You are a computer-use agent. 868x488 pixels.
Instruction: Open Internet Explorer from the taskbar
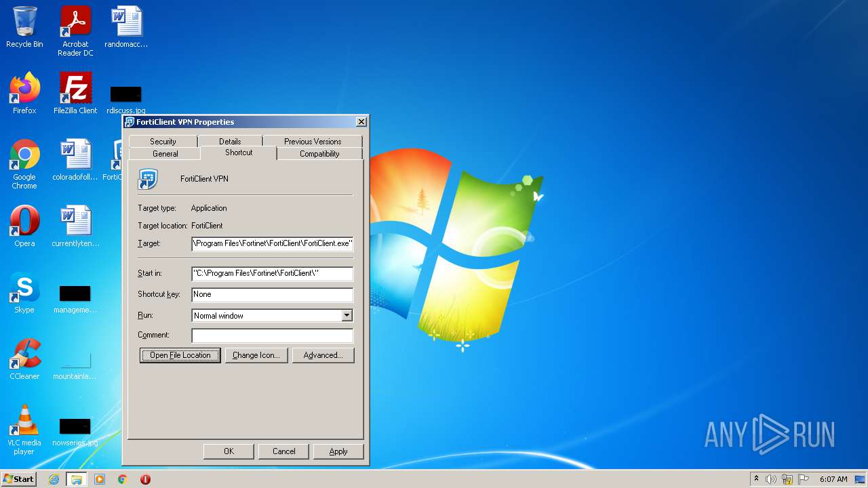pyautogui.click(x=54, y=479)
